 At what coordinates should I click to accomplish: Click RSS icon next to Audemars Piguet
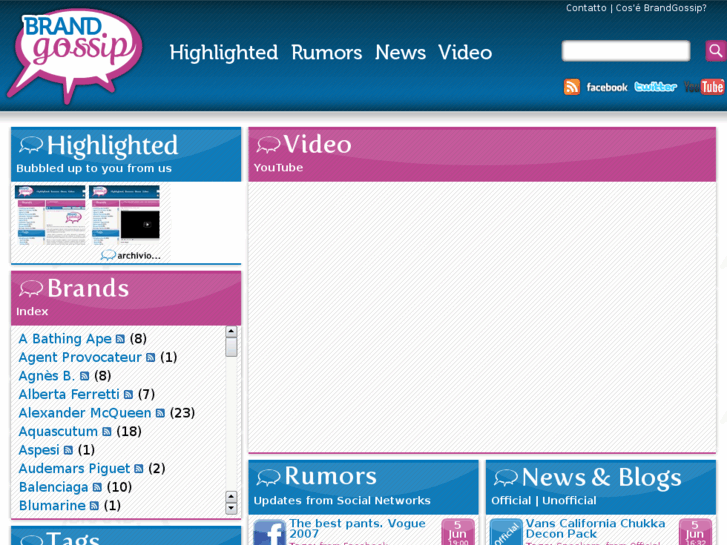pyautogui.click(x=139, y=469)
